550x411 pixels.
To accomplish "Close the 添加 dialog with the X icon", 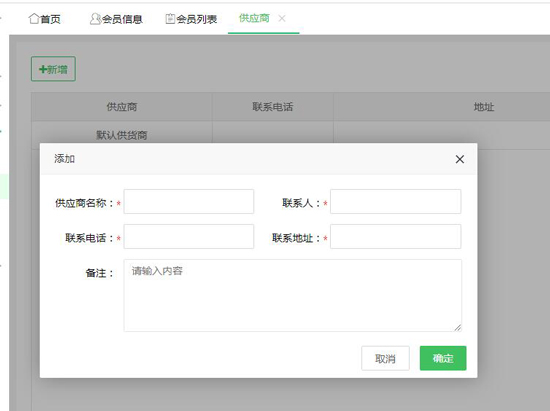I will point(460,159).
